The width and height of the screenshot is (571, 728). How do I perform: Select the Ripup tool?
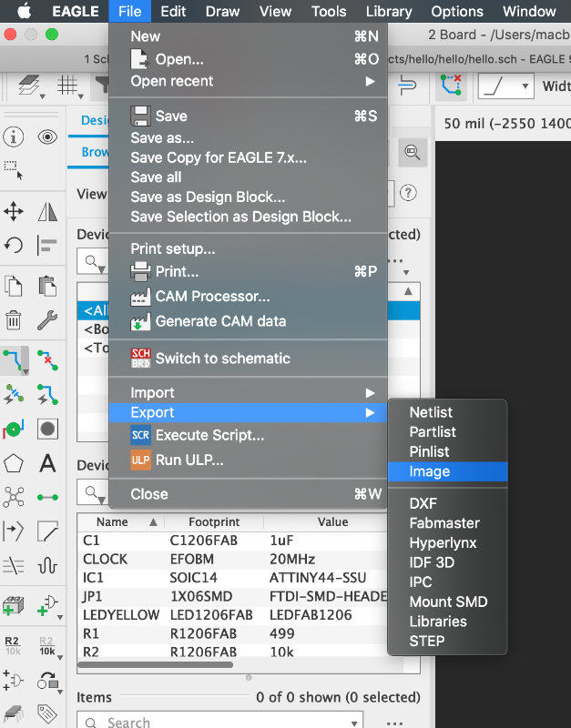tap(47, 359)
